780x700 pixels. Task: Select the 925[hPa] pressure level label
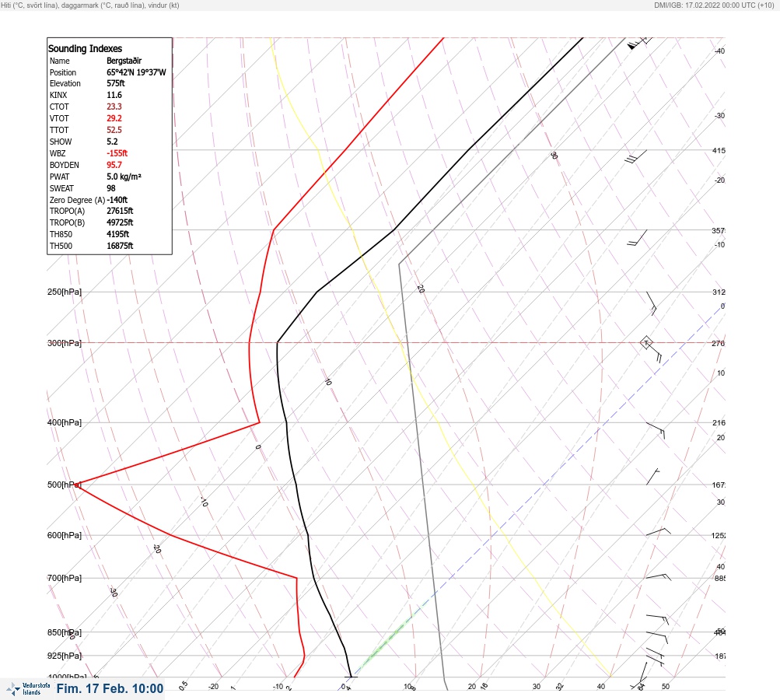pyautogui.click(x=65, y=656)
